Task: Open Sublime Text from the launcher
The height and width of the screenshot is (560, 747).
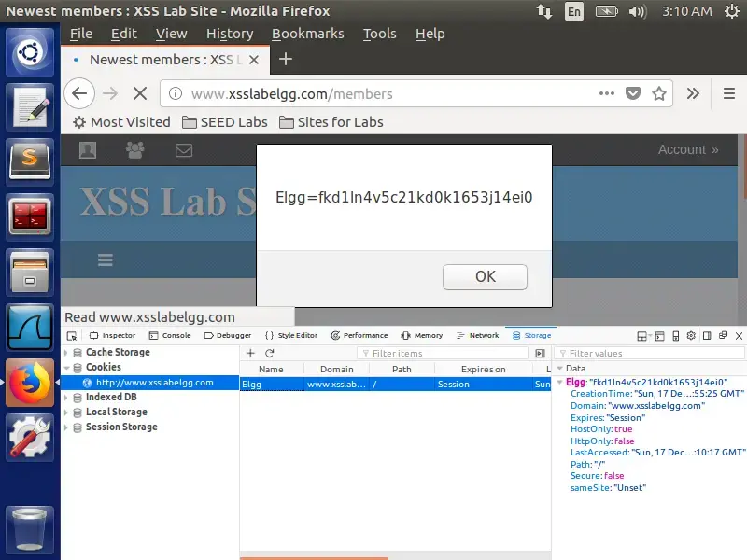Action: pos(30,161)
